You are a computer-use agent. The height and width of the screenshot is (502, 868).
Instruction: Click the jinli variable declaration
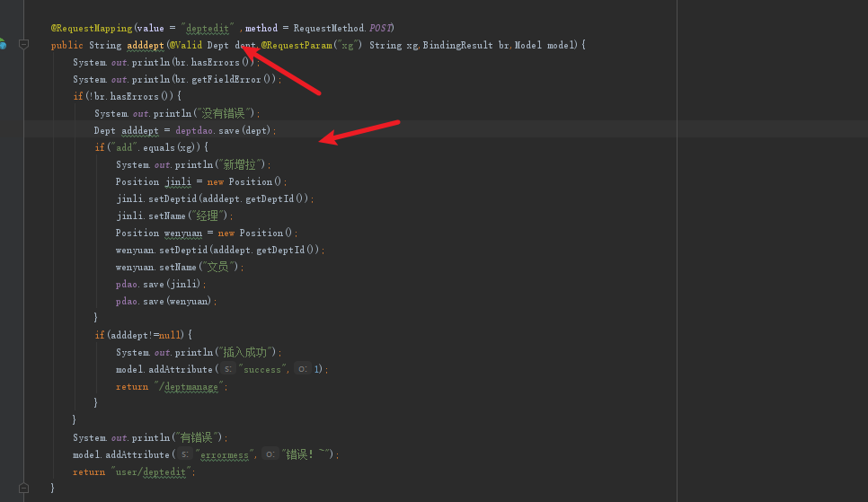coord(184,181)
